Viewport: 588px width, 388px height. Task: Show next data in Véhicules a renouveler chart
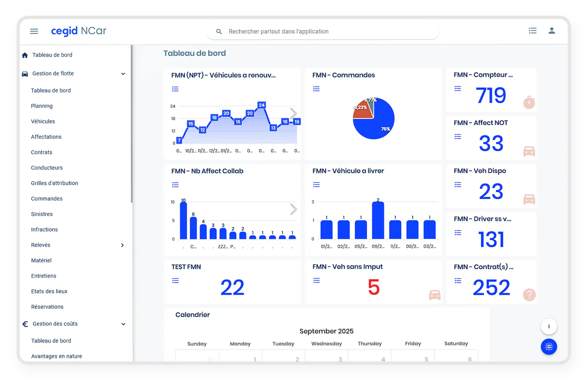tap(293, 114)
